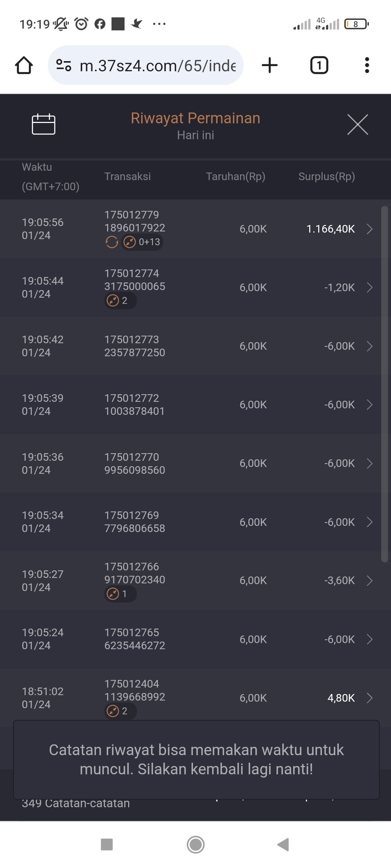
Task: Open the tab switcher showing 1 tab
Action: [x=319, y=65]
